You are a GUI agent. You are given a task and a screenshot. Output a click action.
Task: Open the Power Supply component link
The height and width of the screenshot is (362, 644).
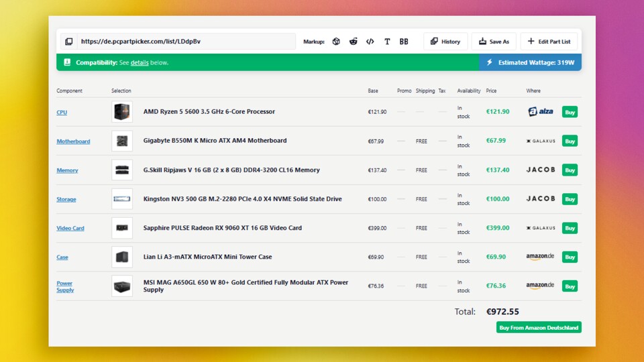pos(65,286)
